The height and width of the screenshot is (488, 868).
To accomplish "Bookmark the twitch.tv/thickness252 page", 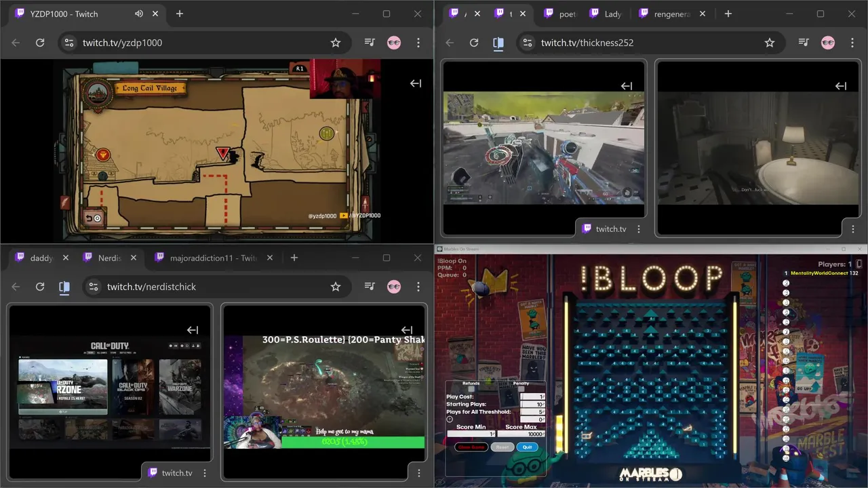I will pos(770,43).
